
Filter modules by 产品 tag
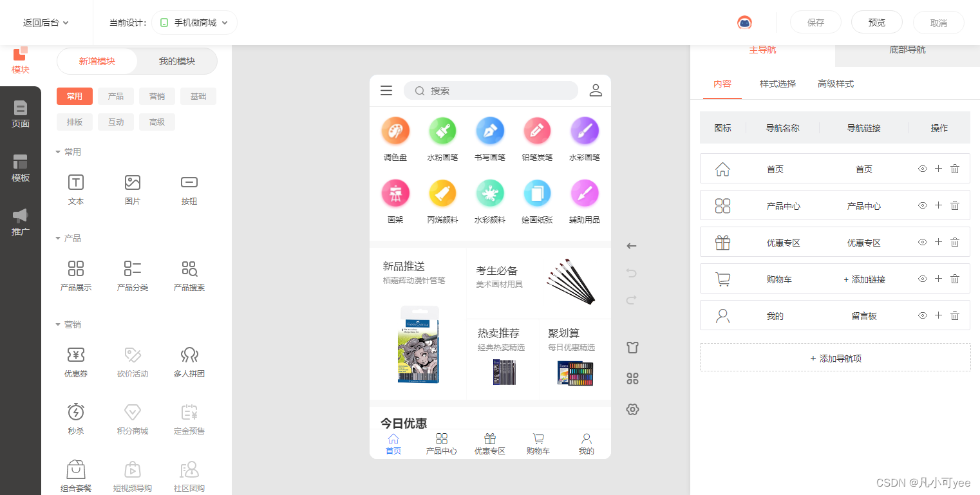click(116, 96)
